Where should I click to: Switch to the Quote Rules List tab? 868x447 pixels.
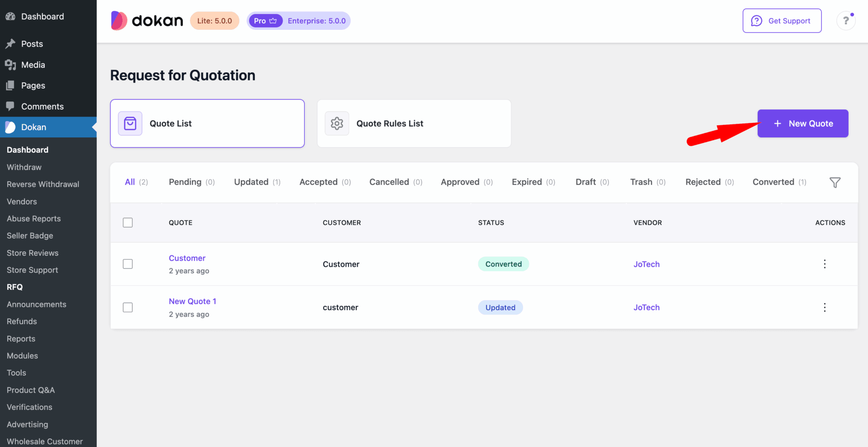click(414, 123)
